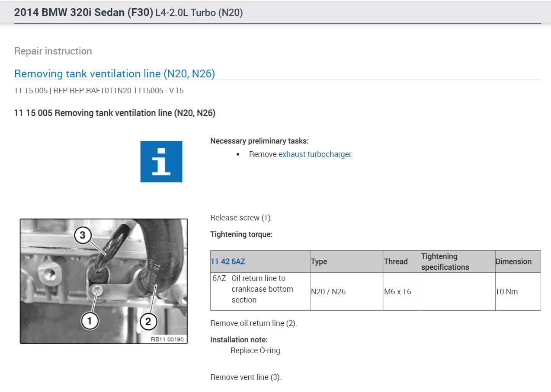This screenshot has height=392, width=551.
Task: Click the Thread column header
Action: (396, 261)
